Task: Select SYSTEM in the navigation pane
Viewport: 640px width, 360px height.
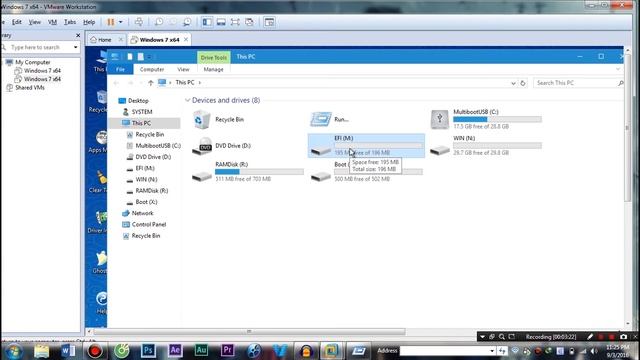Action: click(142, 112)
